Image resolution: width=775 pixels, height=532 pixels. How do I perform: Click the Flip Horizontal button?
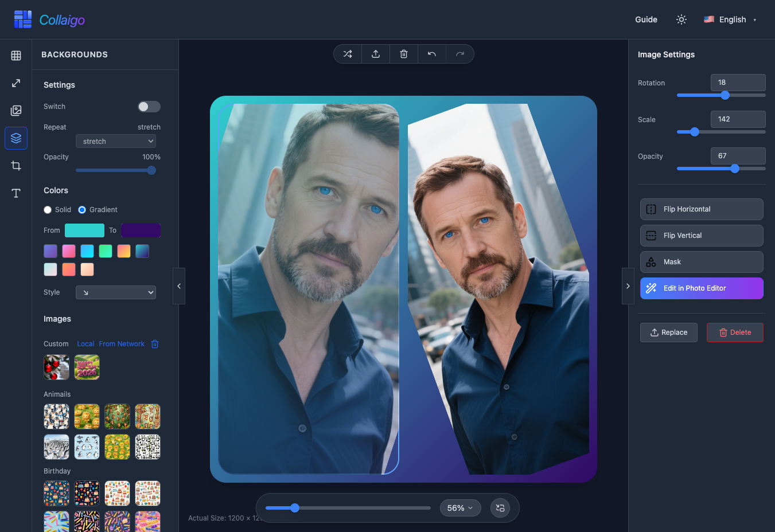702,209
